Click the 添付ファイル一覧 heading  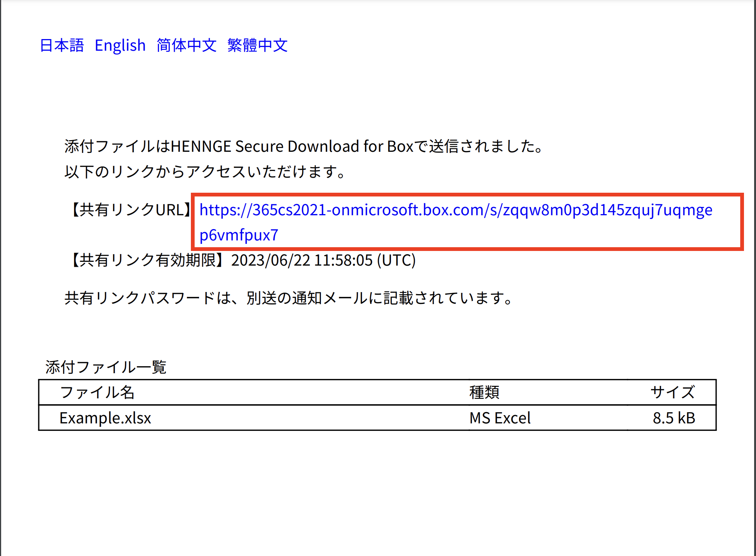pos(106,367)
